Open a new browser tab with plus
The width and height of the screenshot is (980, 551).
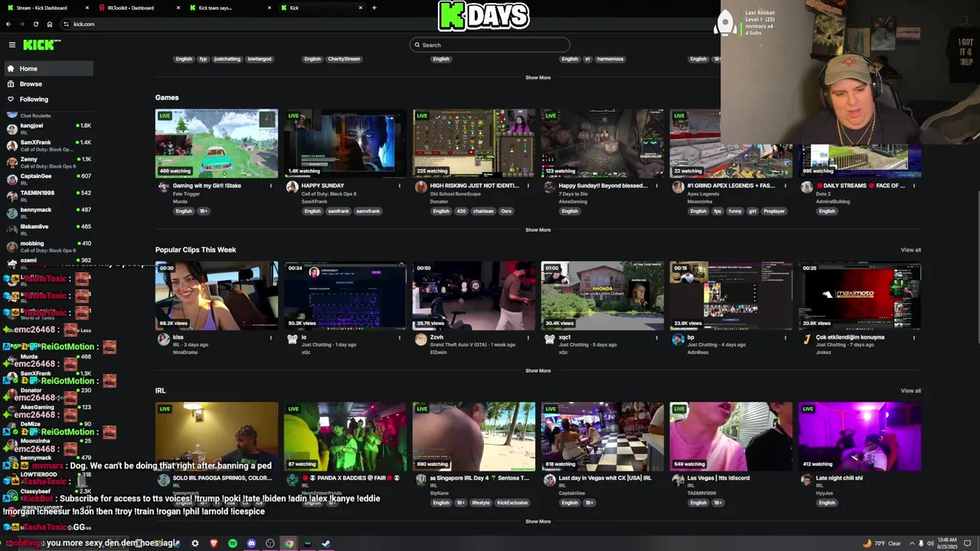tap(374, 8)
